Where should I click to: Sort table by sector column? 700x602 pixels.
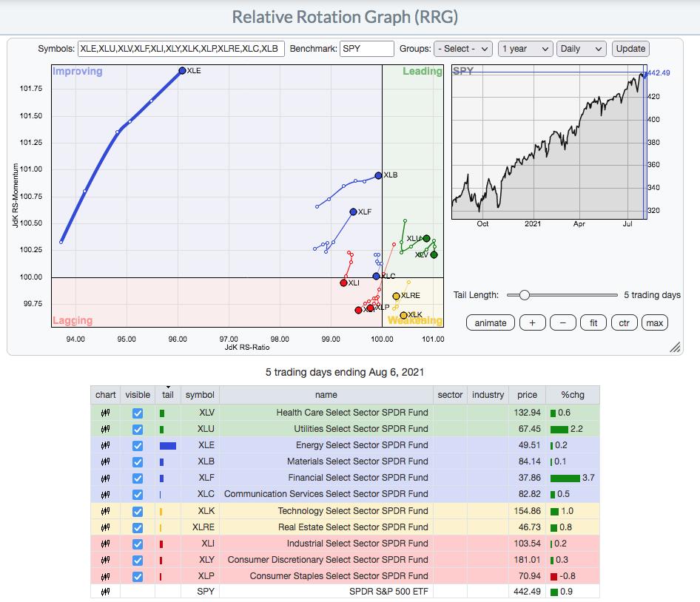(450, 395)
